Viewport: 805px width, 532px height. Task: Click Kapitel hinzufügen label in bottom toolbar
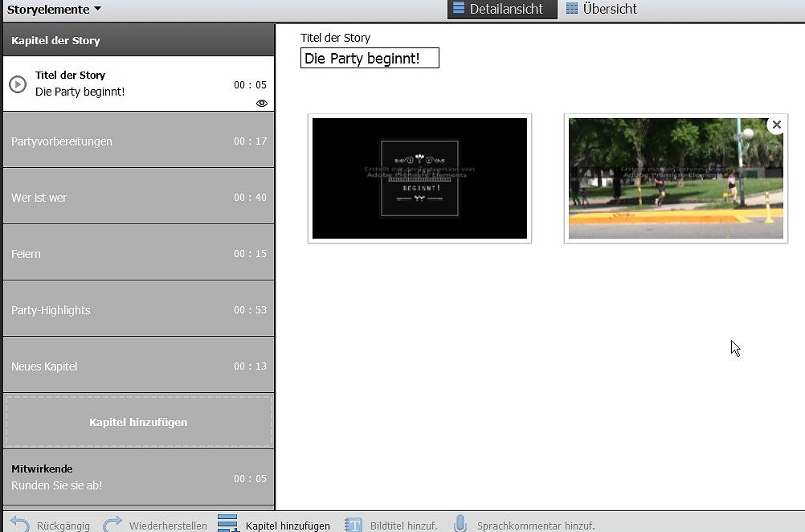(288, 526)
